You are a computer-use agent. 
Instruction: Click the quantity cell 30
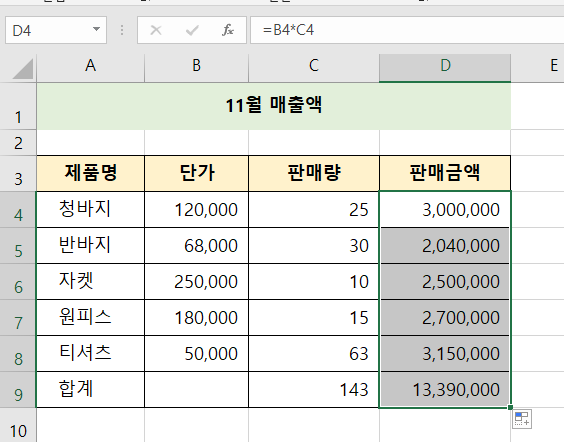314,245
